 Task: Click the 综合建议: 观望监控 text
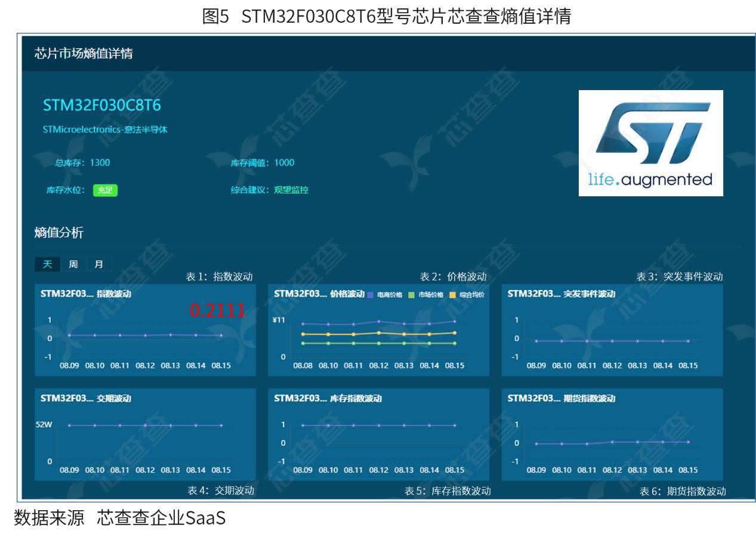(x=270, y=190)
